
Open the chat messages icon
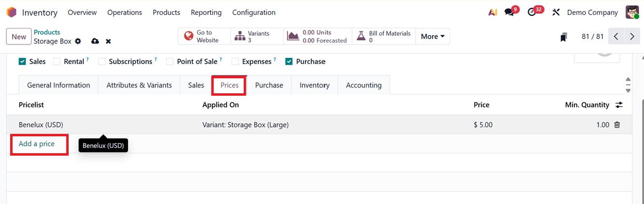pos(509,13)
